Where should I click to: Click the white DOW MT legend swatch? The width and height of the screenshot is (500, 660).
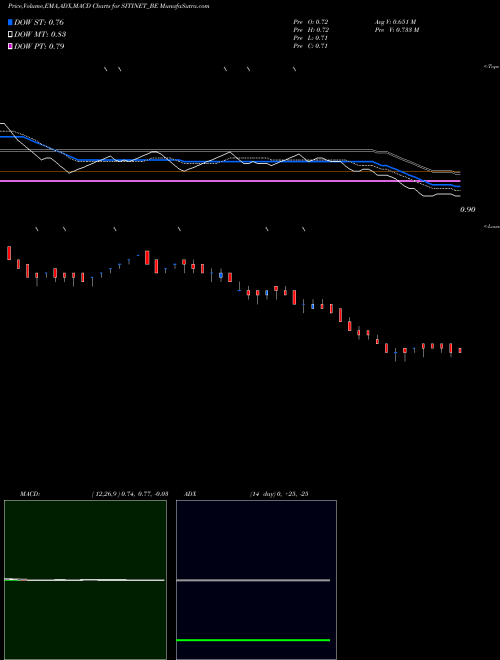(x=10, y=34)
